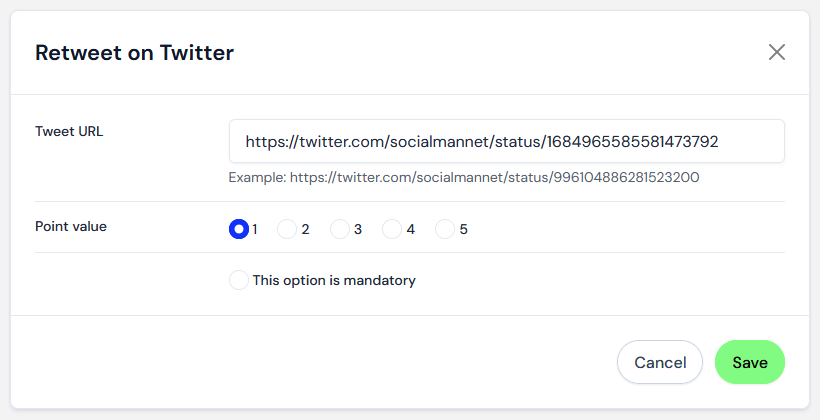
Task: Click the Retweet on Twitter dialog title
Action: tap(134, 53)
